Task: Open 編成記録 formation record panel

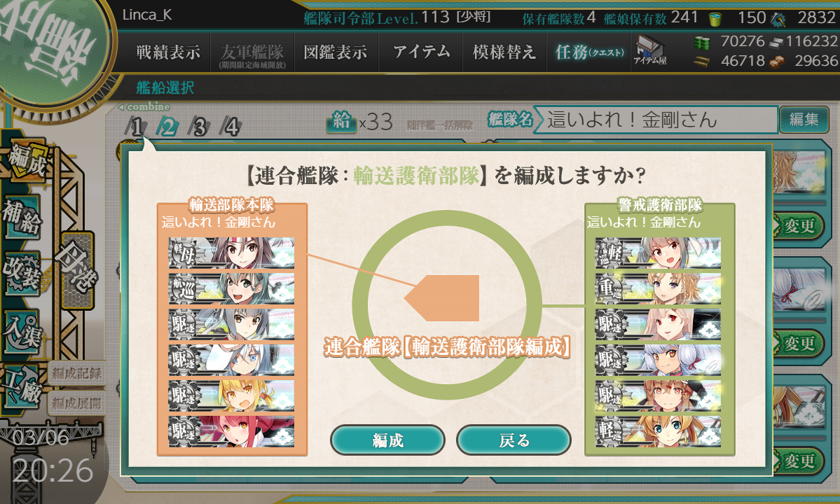Action: 76,374
